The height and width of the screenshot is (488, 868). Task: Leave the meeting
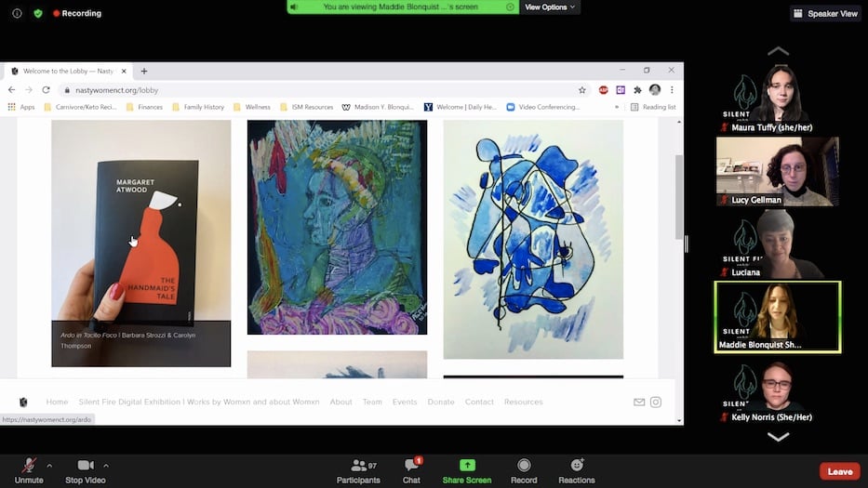(840, 471)
